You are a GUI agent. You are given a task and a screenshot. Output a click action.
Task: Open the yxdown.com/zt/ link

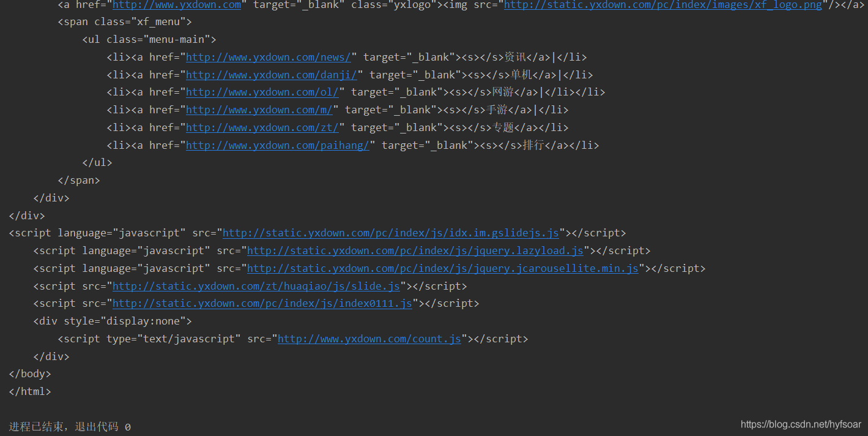[262, 127]
